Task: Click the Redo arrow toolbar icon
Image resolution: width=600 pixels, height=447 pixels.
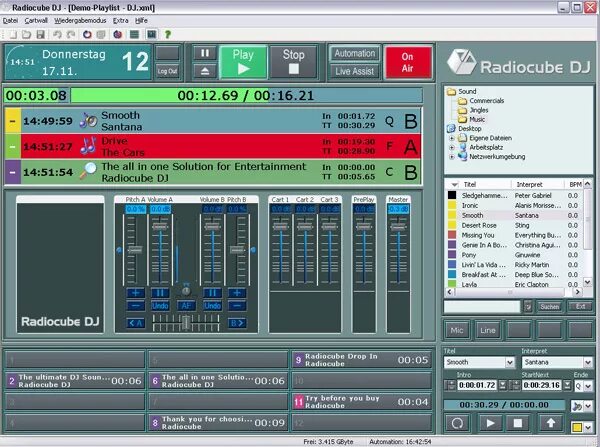Action: pos(71,34)
